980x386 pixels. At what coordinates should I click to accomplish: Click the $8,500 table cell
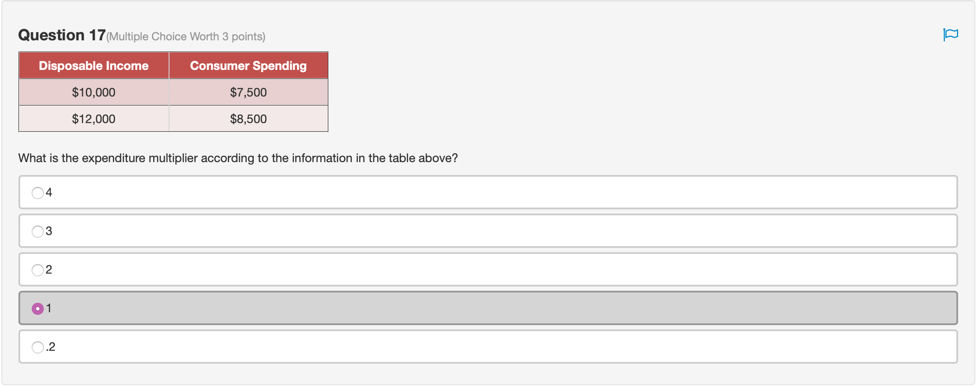pos(248,119)
